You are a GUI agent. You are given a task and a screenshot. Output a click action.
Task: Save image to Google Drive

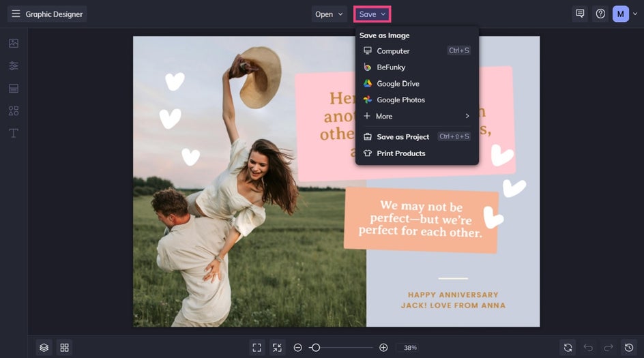417,83
